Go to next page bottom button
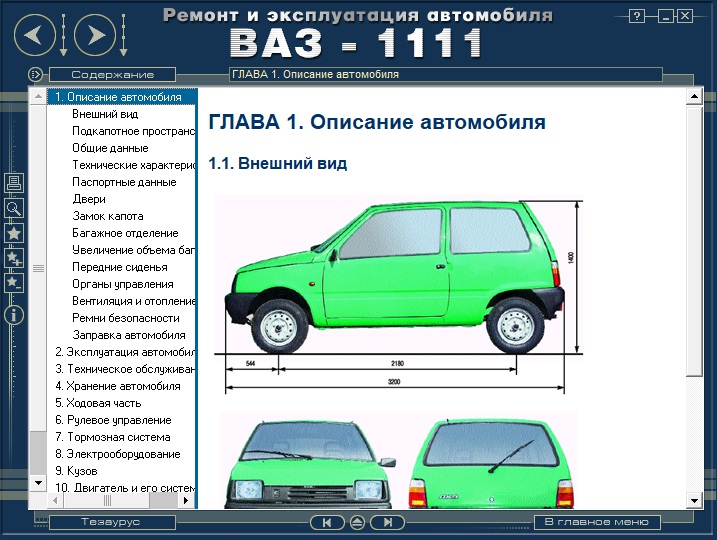 [x=387, y=522]
